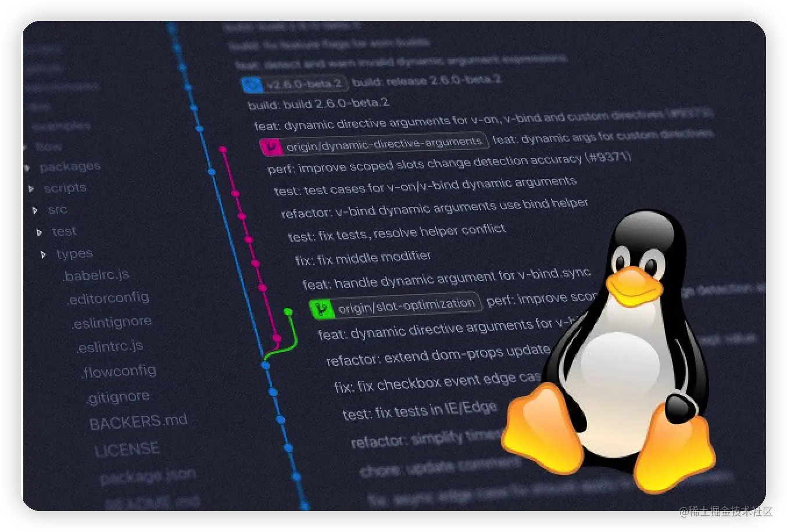This screenshot has width=787, height=532.
Task: Open the BACKERS.md file
Action: tap(138, 422)
